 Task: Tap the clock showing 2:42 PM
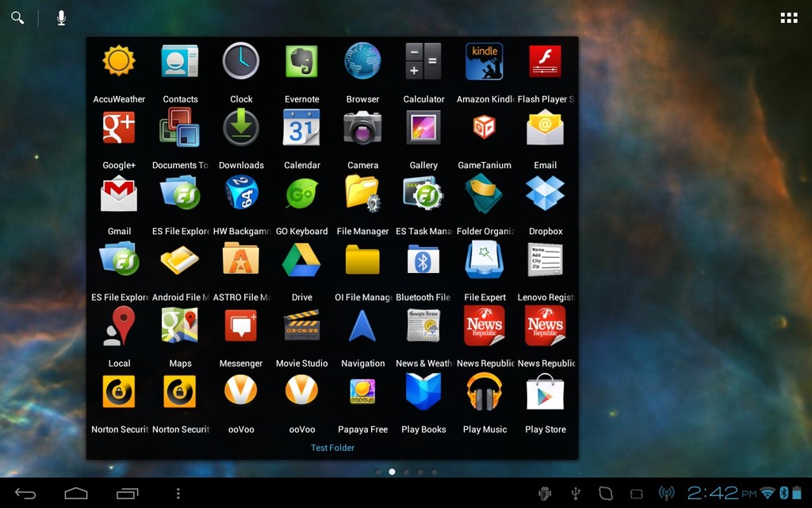tap(722, 492)
